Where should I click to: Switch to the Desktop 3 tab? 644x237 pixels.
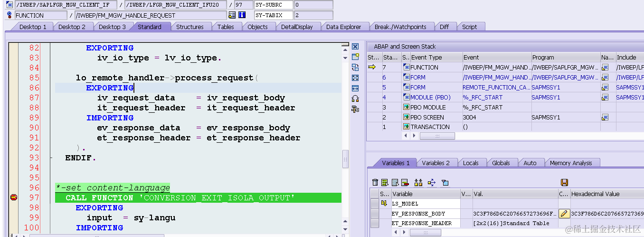tap(112, 27)
